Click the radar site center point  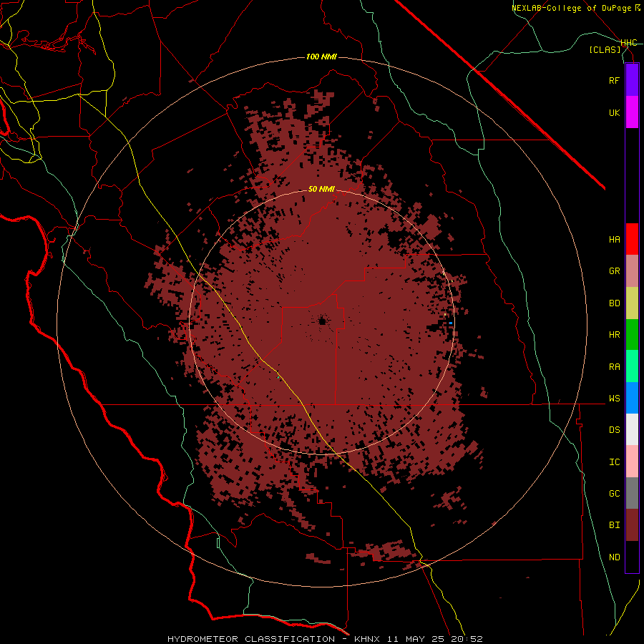click(323, 321)
